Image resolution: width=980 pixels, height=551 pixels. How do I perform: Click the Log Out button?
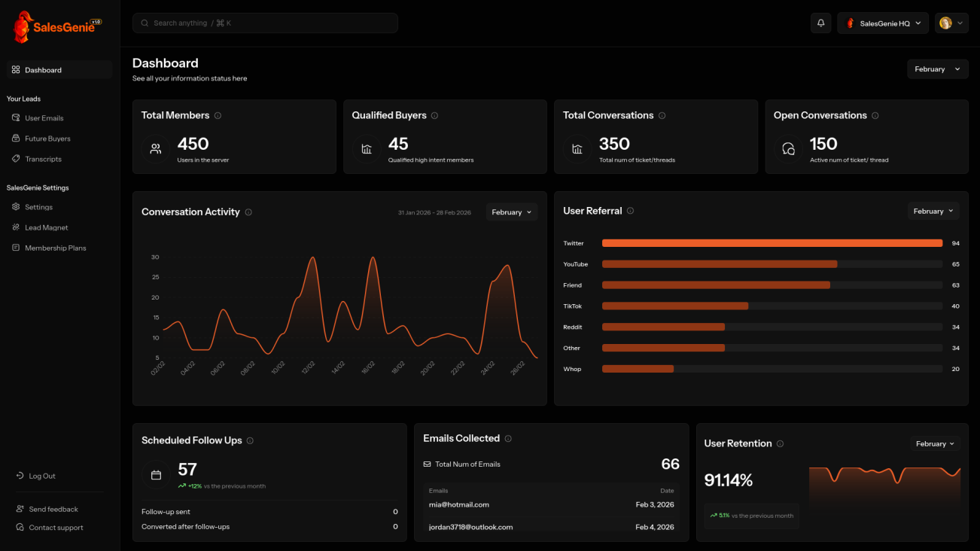[35, 475]
